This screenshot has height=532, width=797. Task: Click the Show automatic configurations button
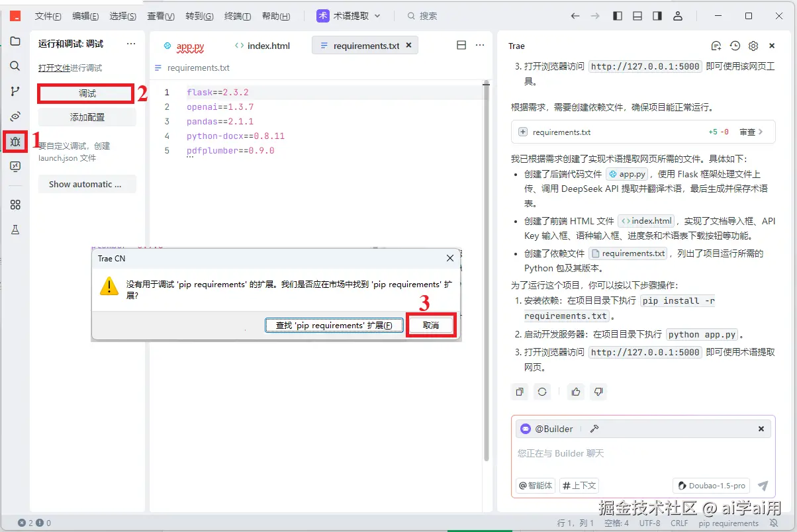pos(87,184)
